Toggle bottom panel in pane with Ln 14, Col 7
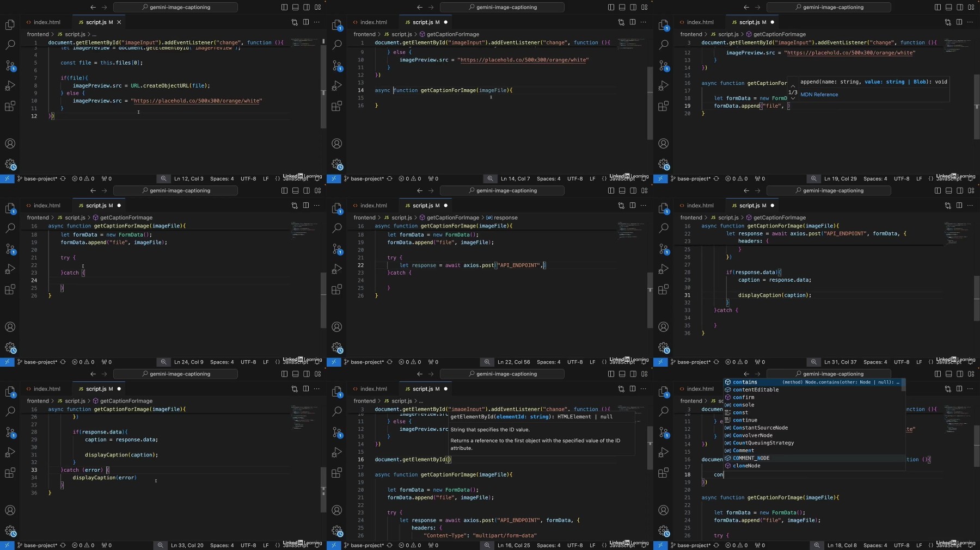This screenshot has height=550, width=980. (622, 7)
